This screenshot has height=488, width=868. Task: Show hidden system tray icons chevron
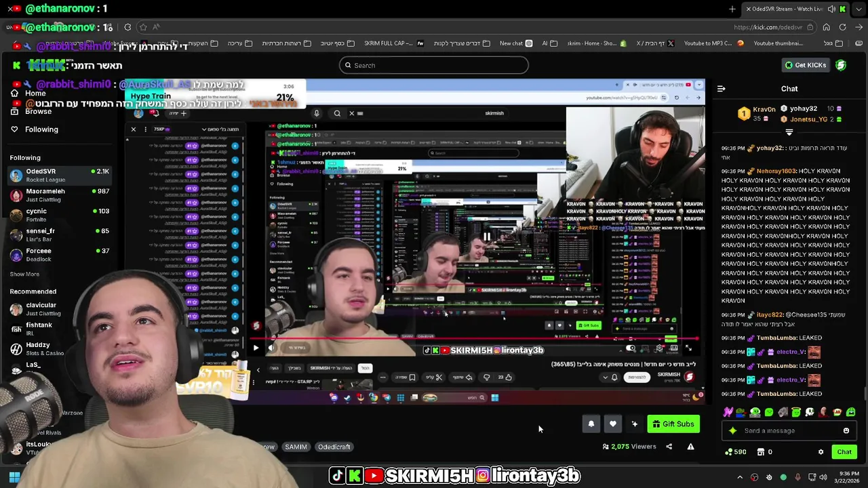pos(740,477)
